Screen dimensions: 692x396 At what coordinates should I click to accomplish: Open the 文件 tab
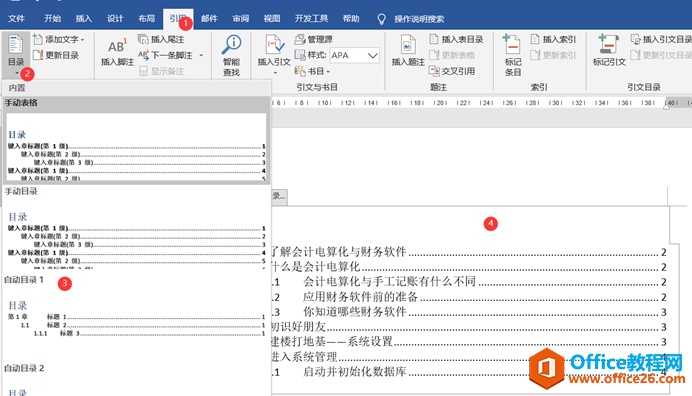(16, 19)
